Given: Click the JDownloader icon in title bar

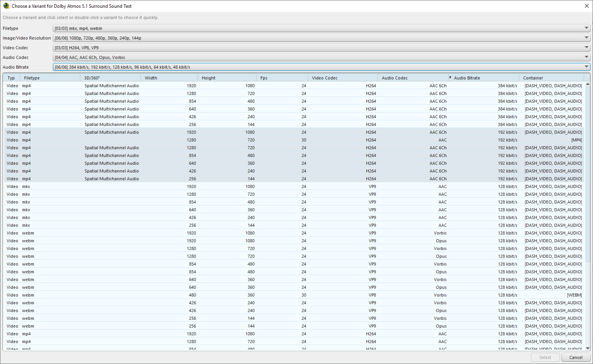Looking at the screenshot, I should click(x=6, y=6).
